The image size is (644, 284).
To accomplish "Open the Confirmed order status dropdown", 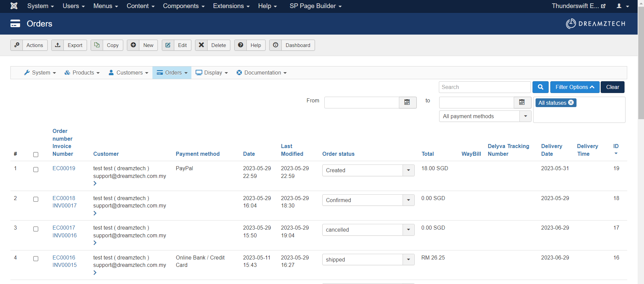I will click(x=368, y=200).
